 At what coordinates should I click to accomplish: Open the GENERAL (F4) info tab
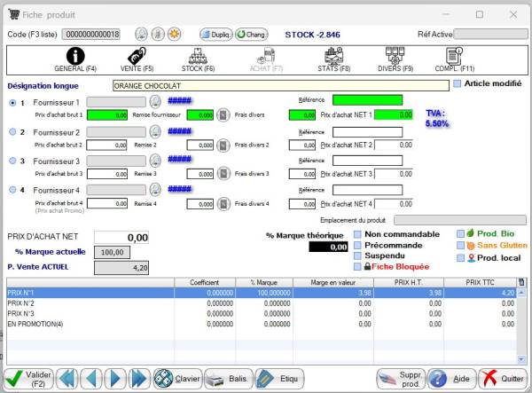click(75, 60)
